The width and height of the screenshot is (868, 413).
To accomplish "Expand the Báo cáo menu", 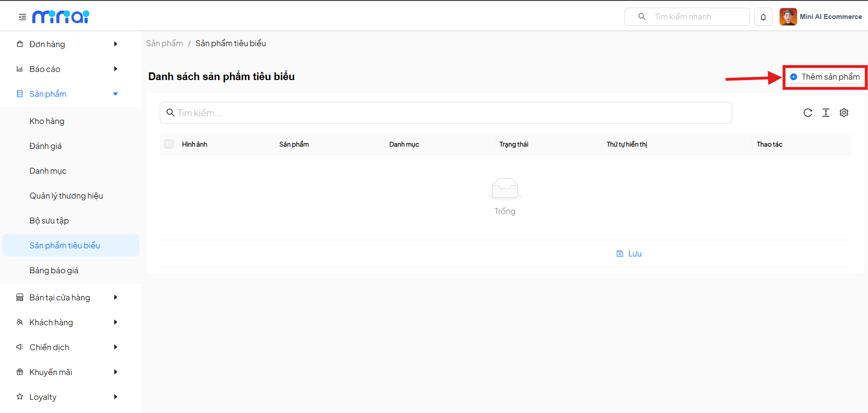I will click(x=68, y=69).
